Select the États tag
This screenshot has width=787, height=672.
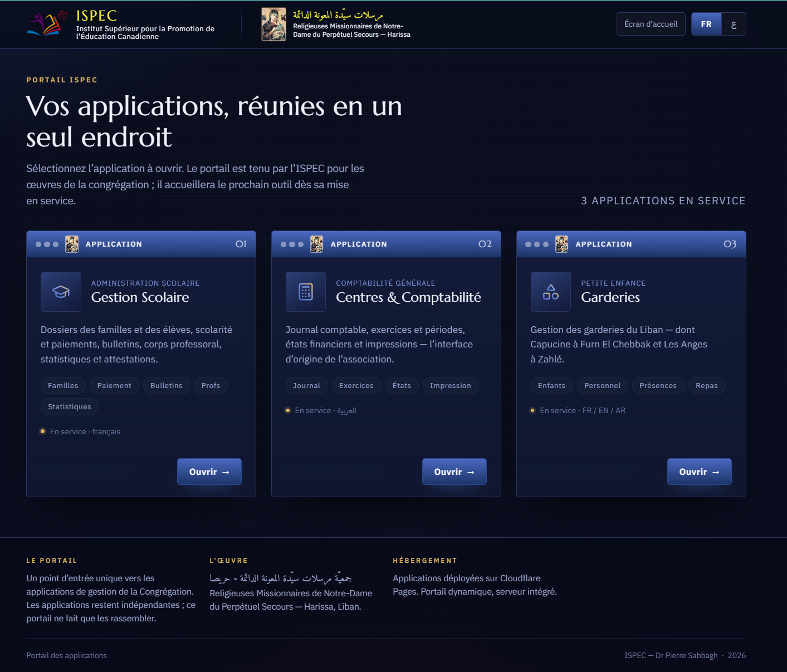pos(402,385)
